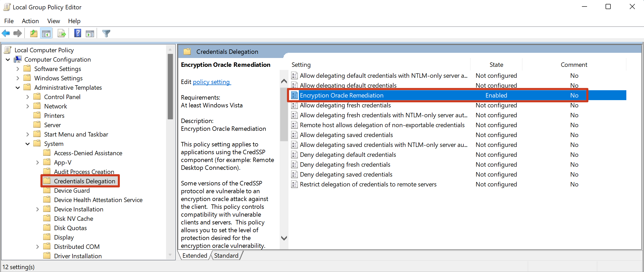Click icon beside Deny delegating default credentials

pyautogui.click(x=294, y=154)
